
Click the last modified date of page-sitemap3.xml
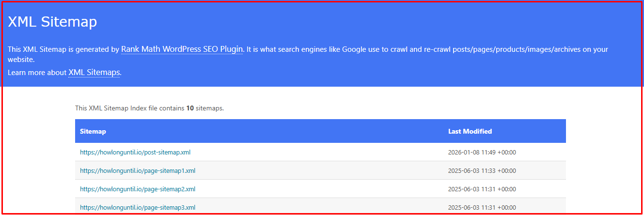482,207
